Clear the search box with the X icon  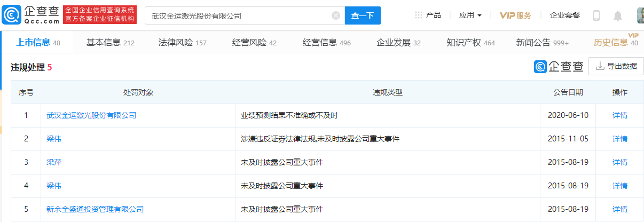coord(336,15)
